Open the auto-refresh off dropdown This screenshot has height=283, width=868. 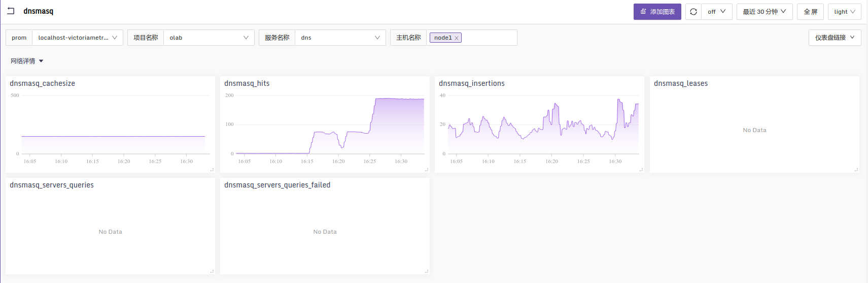pos(717,12)
